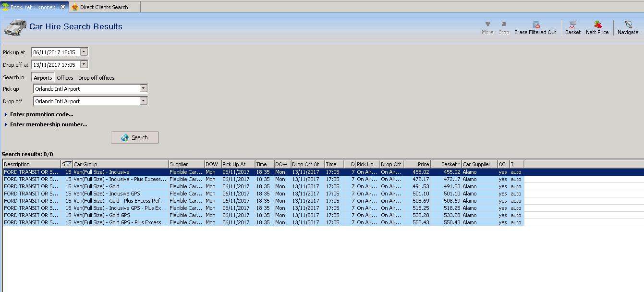Screen dimensions: 644x292
Task: Click the Search button
Action: 135,137
